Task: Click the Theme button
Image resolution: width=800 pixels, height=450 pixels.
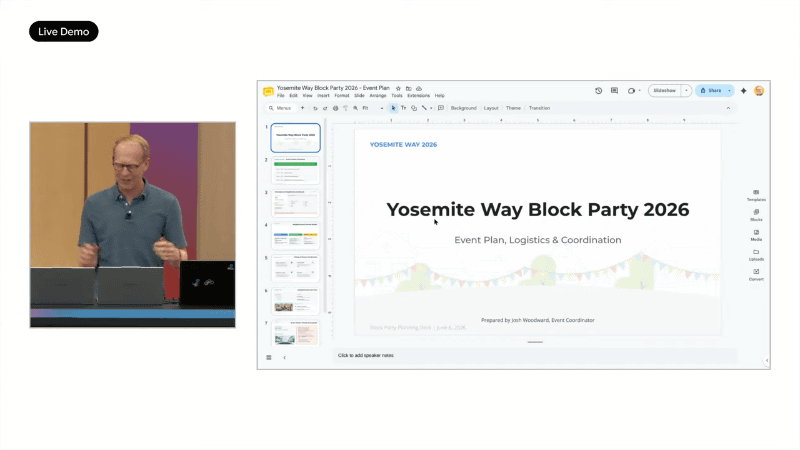Action: (513, 108)
